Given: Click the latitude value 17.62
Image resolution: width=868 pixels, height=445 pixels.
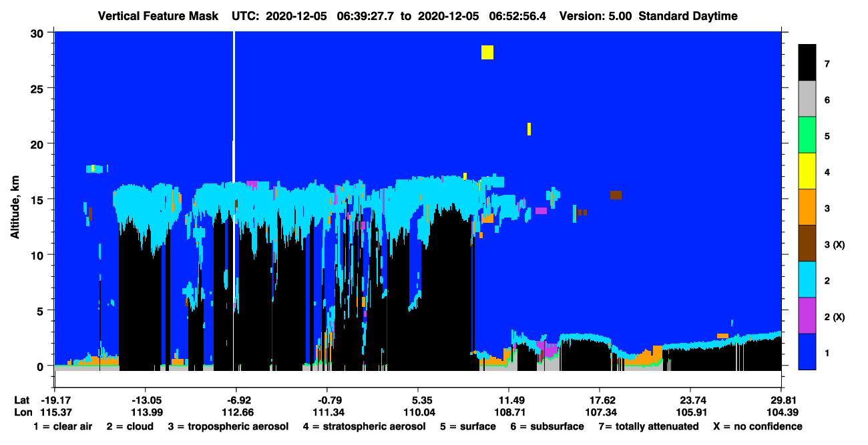Looking at the screenshot, I should click(602, 400).
